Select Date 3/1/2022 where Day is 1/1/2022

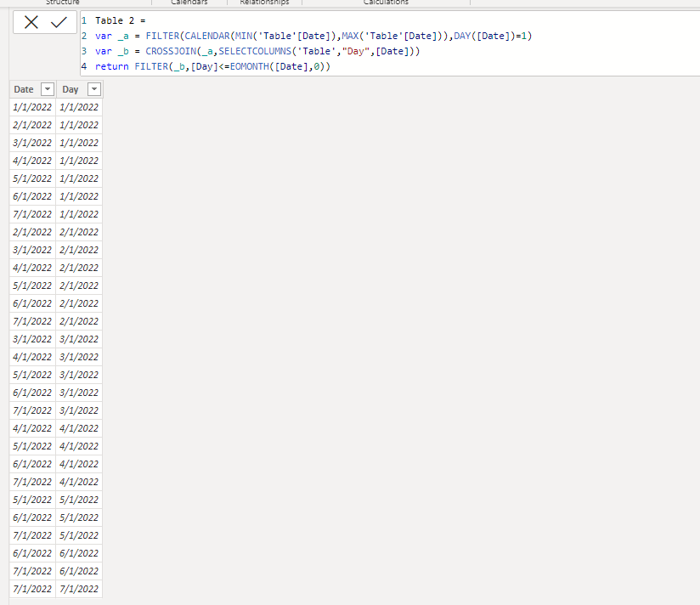(32, 143)
